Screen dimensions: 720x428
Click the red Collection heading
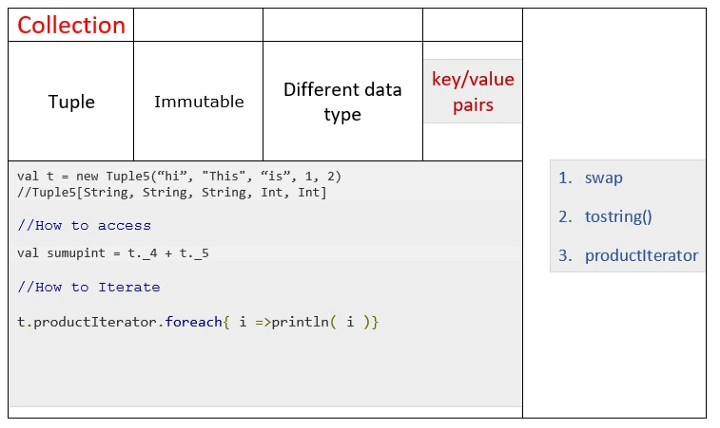coord(71,25)
